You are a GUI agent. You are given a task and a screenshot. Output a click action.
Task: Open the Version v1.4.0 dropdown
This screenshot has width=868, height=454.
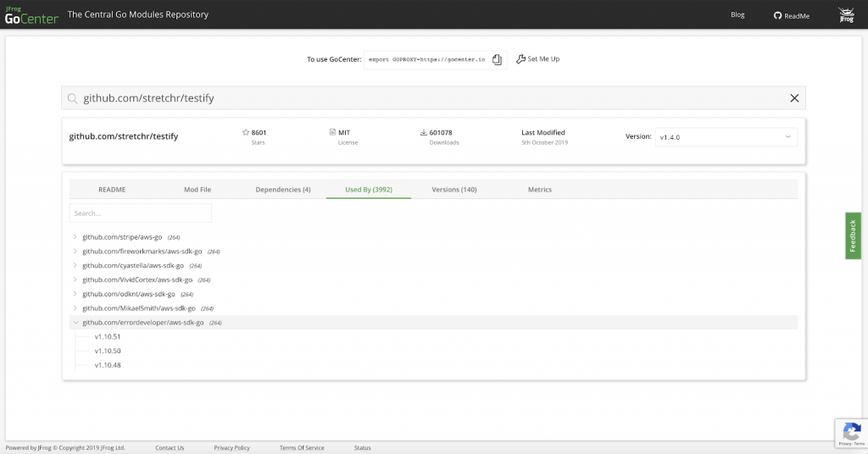726,136
